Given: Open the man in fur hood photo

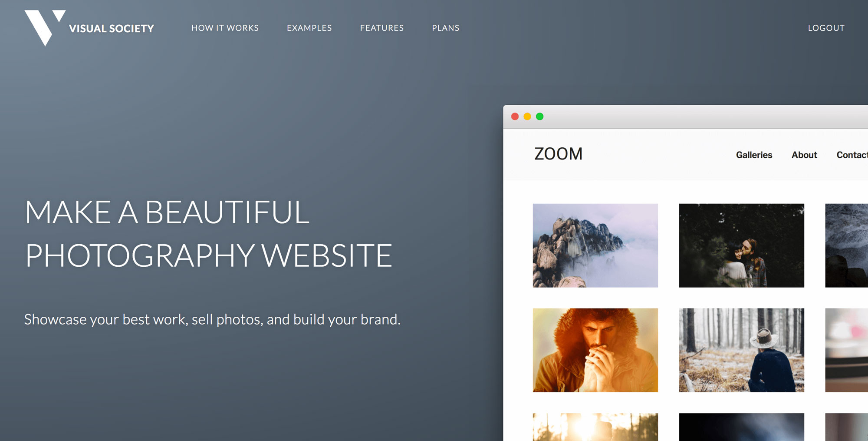Looking at the screenshot, I should click(595, 350).
